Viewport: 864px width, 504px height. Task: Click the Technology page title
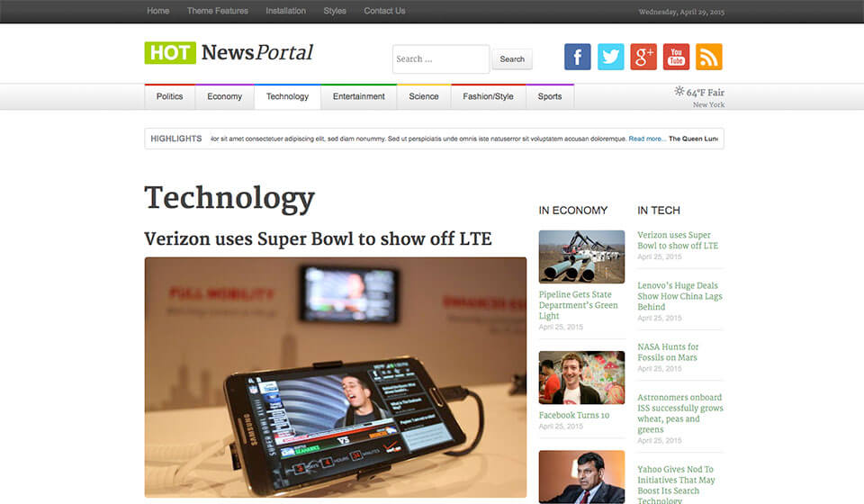tap(229, 198)
